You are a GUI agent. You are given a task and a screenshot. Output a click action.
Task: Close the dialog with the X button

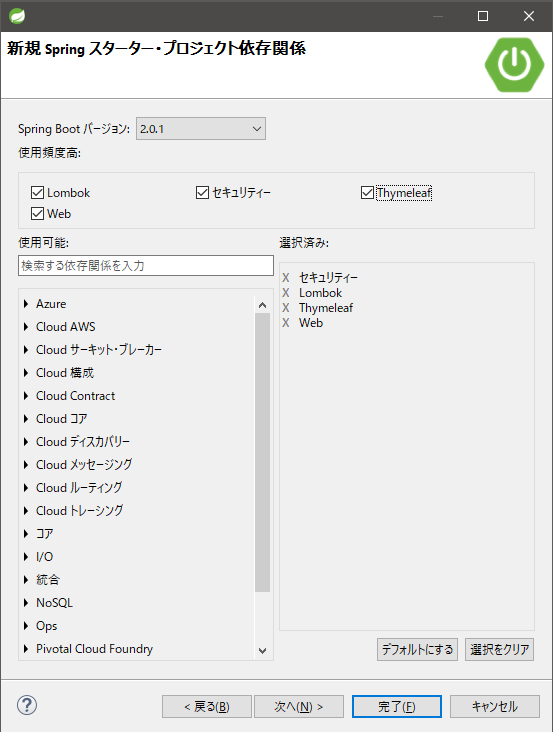point(529,16)
